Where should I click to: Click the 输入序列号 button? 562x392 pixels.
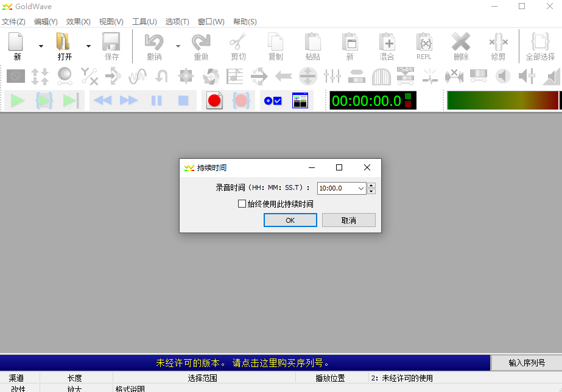tap(527, 363)
